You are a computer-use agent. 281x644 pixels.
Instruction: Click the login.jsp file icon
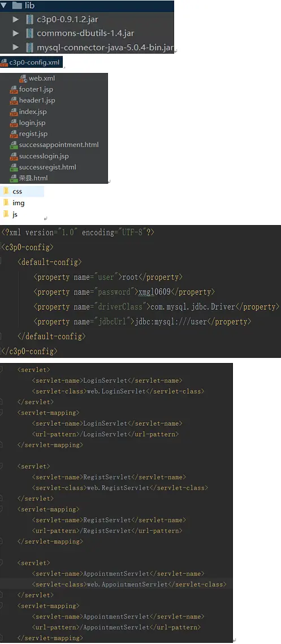pyautogui.click(x=13, y=123)
